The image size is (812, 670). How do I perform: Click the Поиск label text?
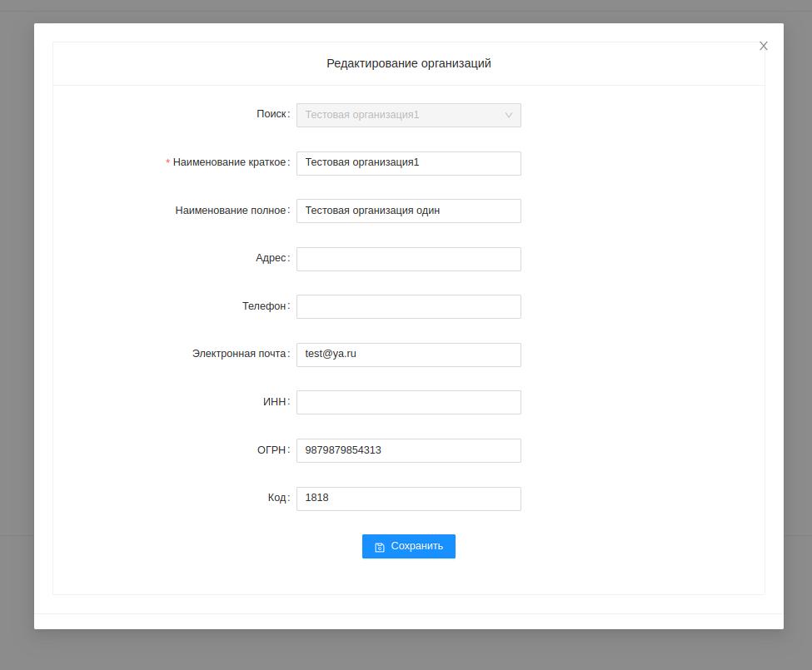tap(271, 114)
